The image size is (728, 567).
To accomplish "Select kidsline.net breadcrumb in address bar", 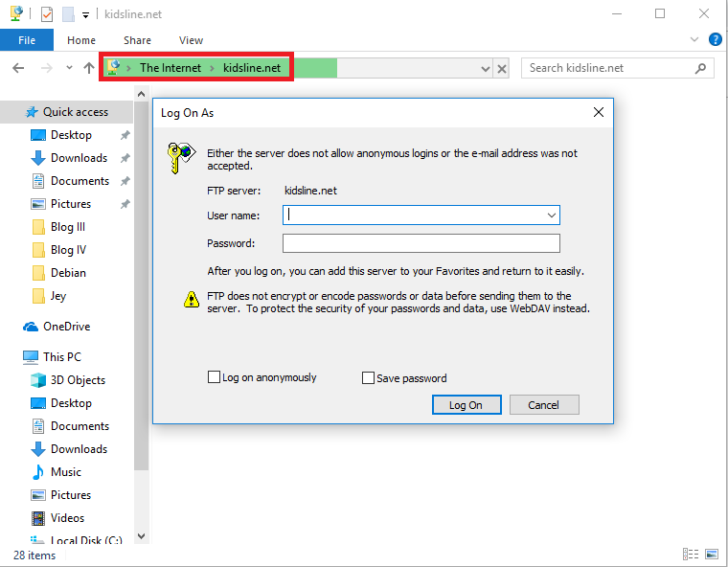I will (x=252, y=68).
